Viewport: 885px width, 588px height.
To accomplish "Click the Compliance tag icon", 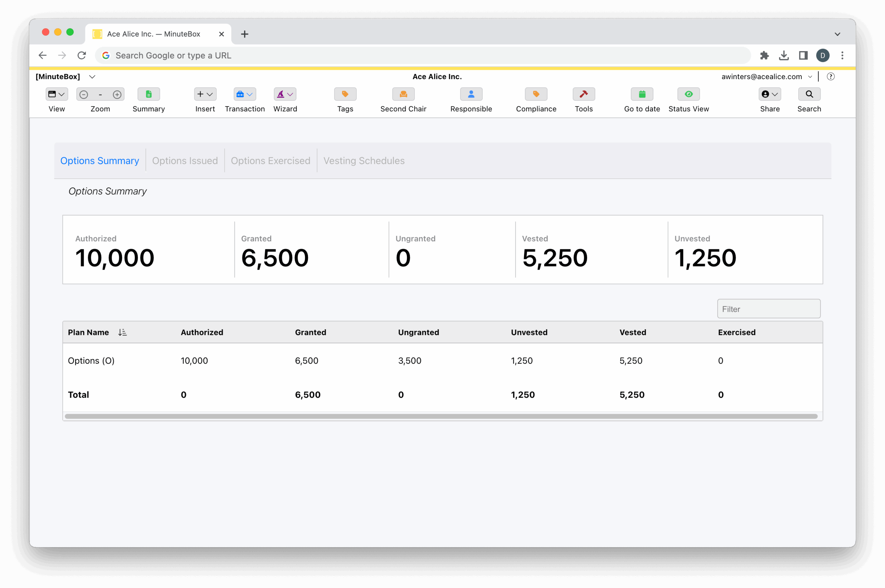I will (x=536, y=94).
